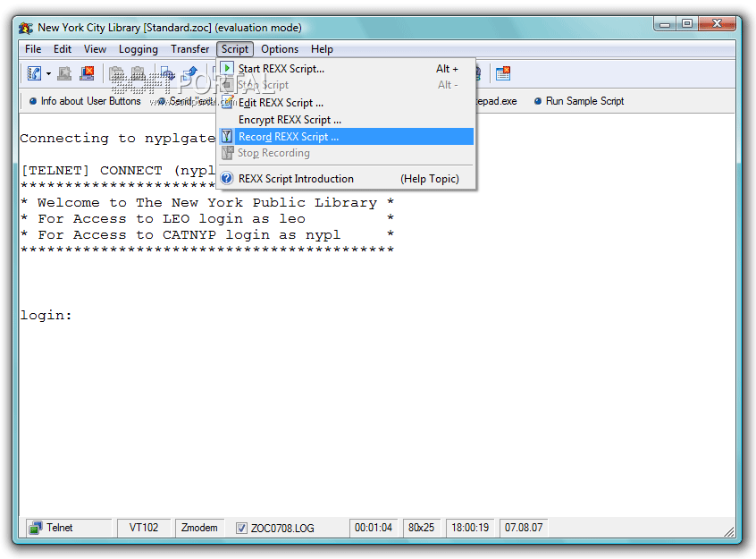Minimize the ZOC window

(665, 24)
